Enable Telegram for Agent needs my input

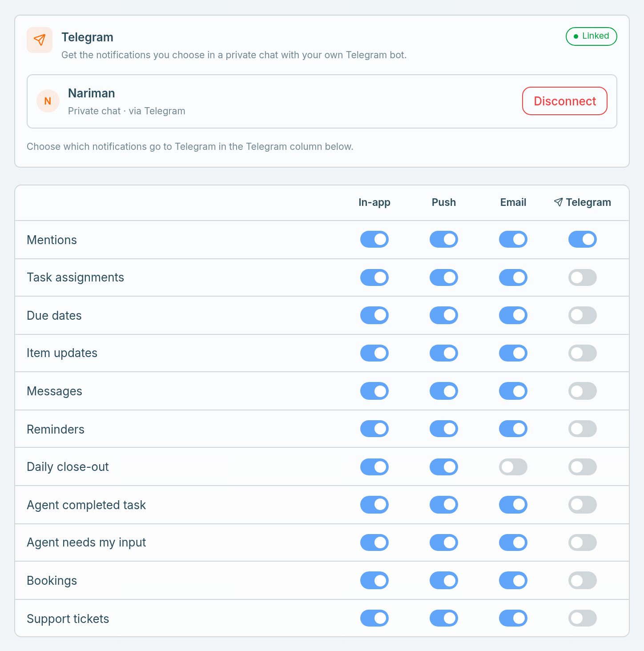pos(583,542)
